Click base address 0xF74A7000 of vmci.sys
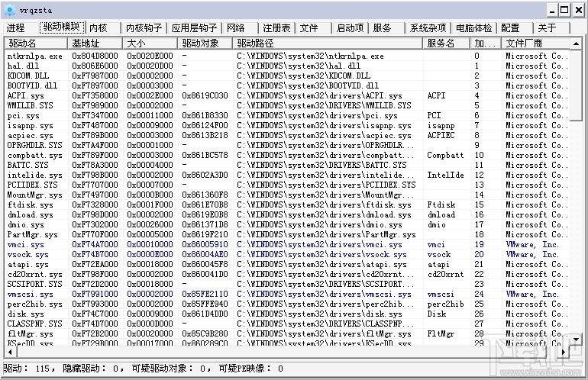Image resolution: width=588 pixels, height=380 pixels. [x=95, y=244]
